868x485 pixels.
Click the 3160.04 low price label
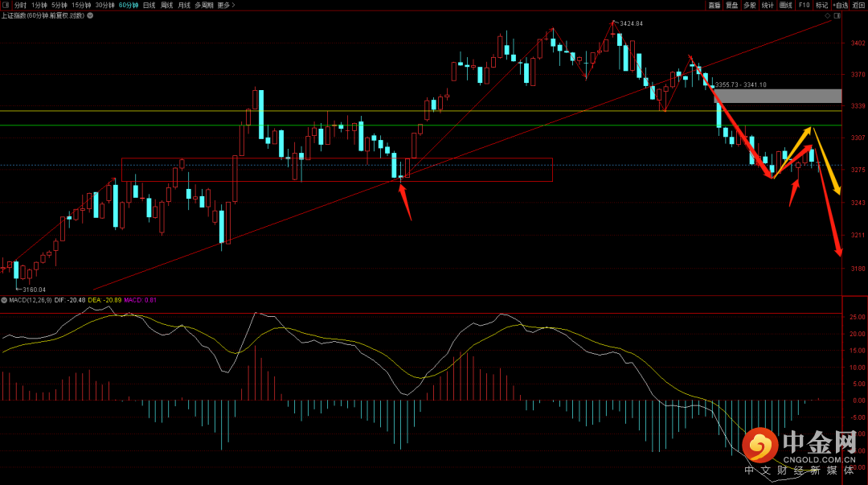(x=35, y=290)
